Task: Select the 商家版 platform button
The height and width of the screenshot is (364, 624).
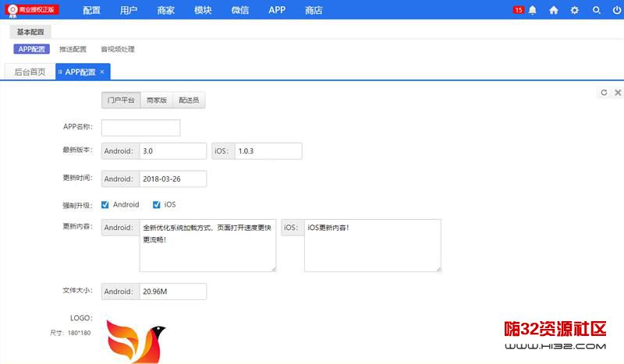Action: point(157,101)
